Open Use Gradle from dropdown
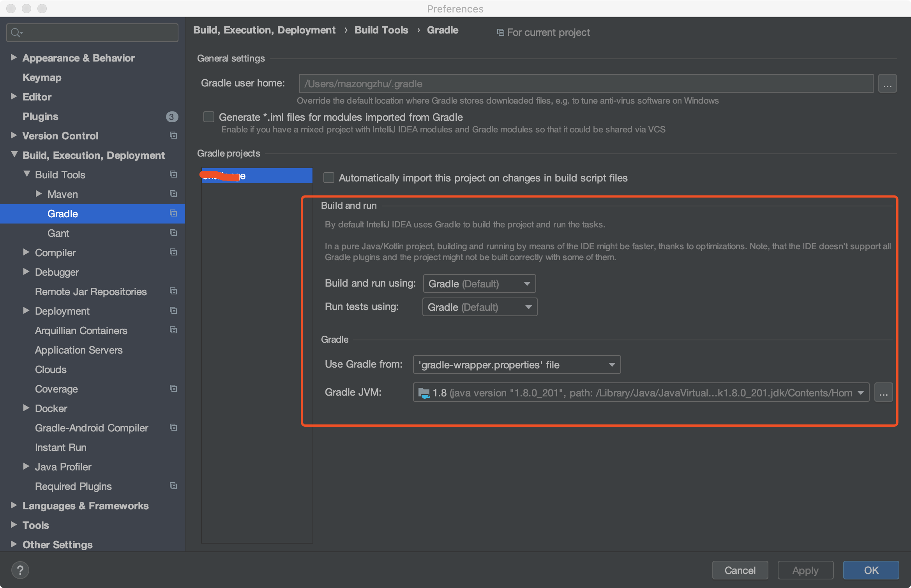This screenshot has height=588, width=911. point(516,365)
